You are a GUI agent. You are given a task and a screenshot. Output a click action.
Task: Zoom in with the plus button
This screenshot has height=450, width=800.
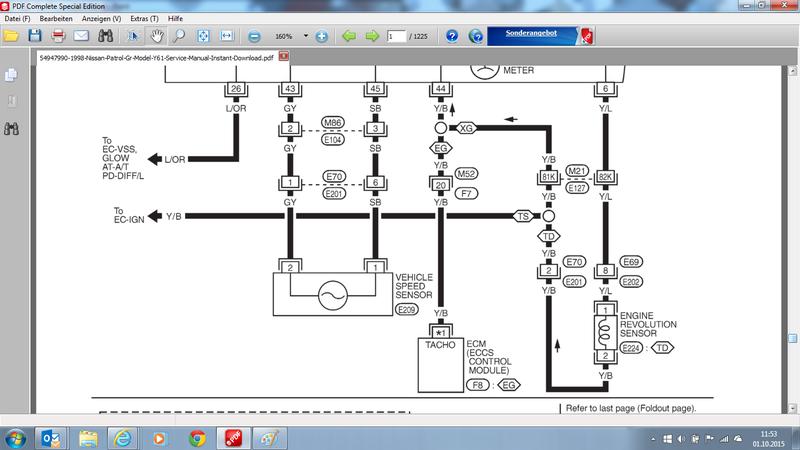coord(322,36)
